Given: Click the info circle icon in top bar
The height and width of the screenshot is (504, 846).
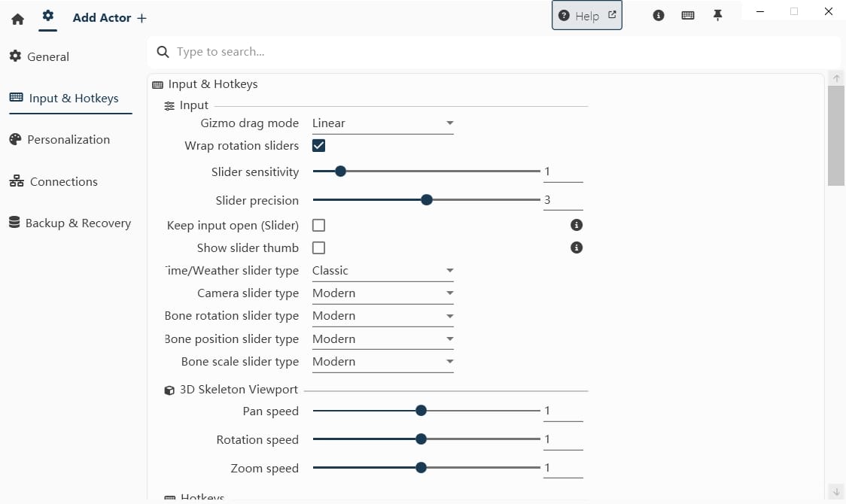Looking at the screenshot, I should 659,15.
